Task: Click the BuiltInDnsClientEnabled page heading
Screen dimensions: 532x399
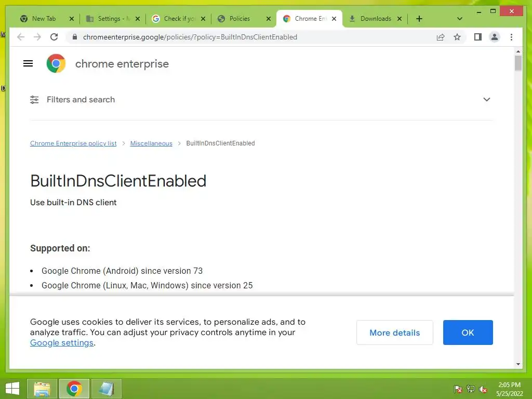Action: coord(118,180)
